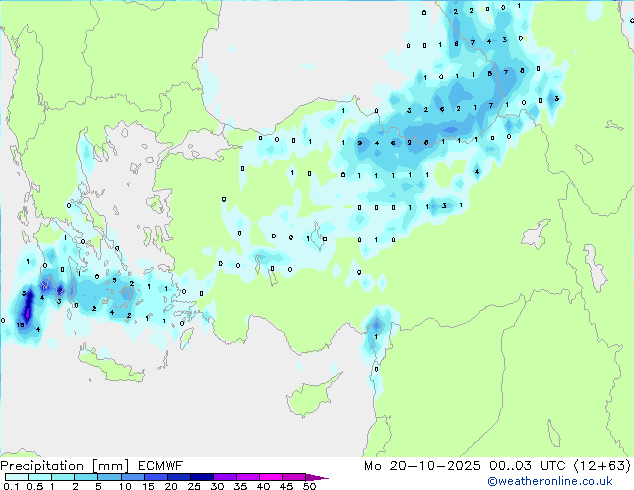Click the legend value '40'
This screenshot has width=634, height=490.
point(263,486)
